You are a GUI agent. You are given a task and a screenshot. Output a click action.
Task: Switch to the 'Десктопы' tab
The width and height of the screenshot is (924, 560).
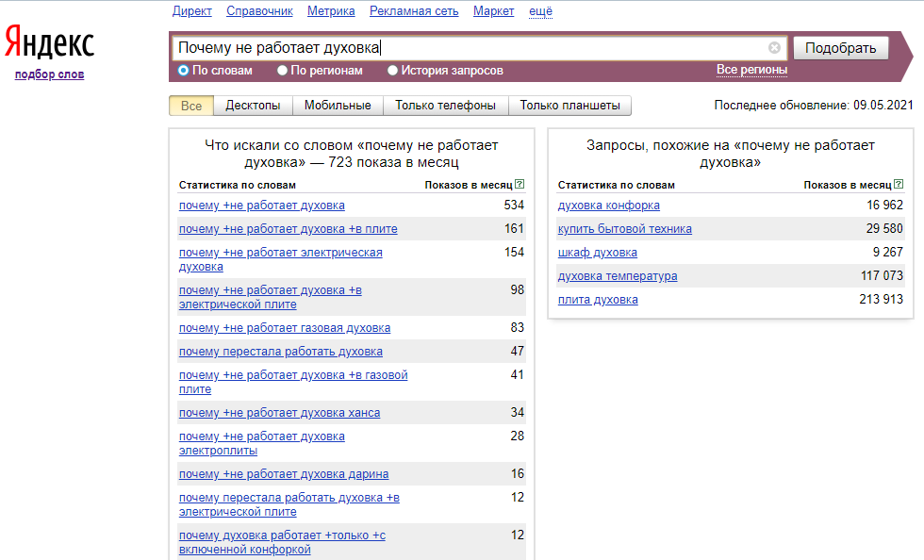(x=253, y=106)
